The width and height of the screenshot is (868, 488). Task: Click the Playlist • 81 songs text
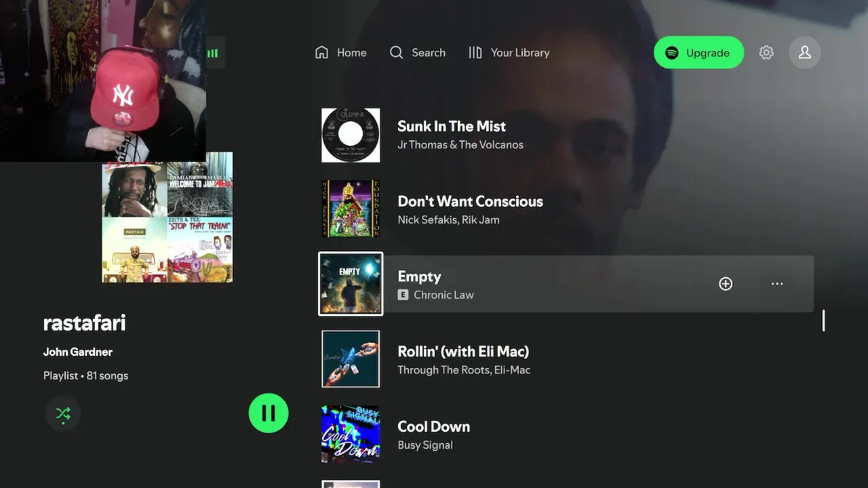pos(85,375)
